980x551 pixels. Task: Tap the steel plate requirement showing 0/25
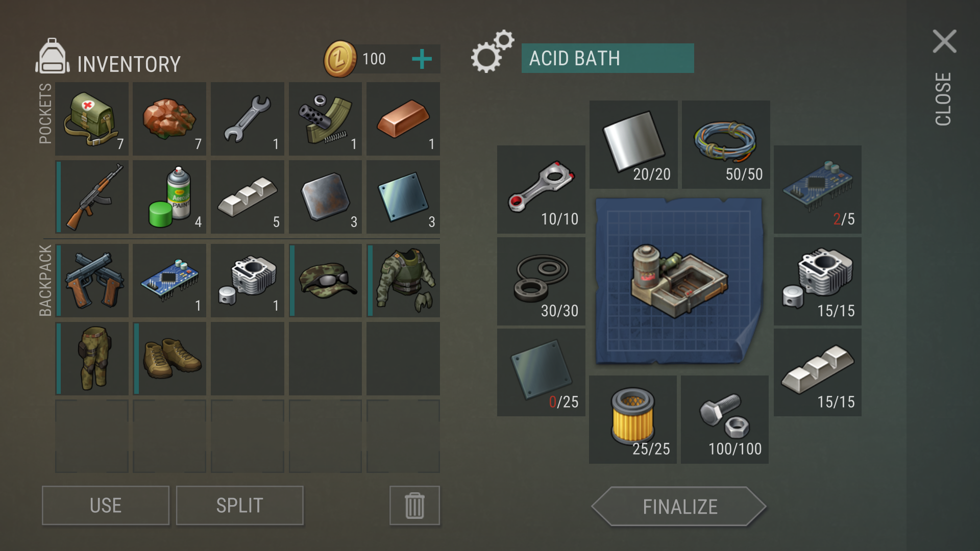[x=541, y=372]
